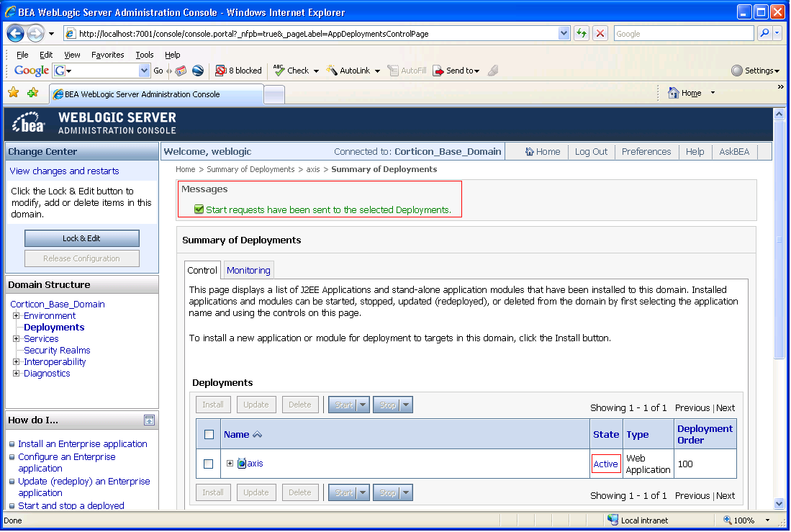This screenshot has height=532, width=791.
Task: Click the Google toolbar AutoLink icon
Action: pyautogui.click(x=332, y=70)
